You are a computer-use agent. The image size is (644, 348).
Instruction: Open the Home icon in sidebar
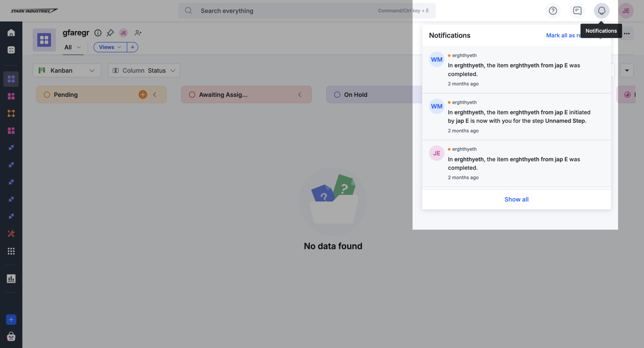(11, 33)
